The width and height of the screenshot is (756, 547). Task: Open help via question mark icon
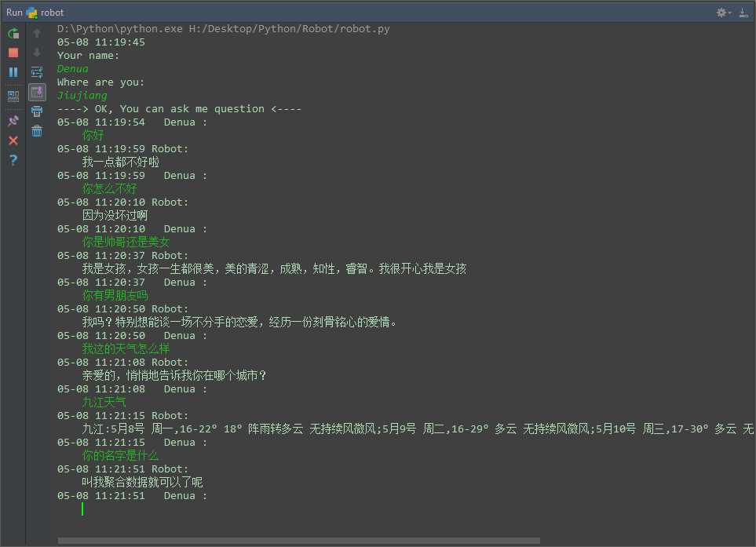point(13,160)
